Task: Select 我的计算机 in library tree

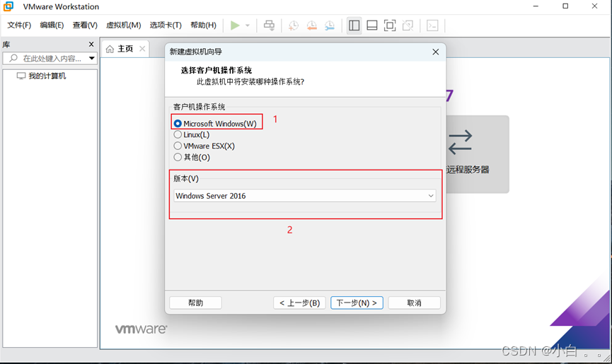Action: (x=47, y=76)
